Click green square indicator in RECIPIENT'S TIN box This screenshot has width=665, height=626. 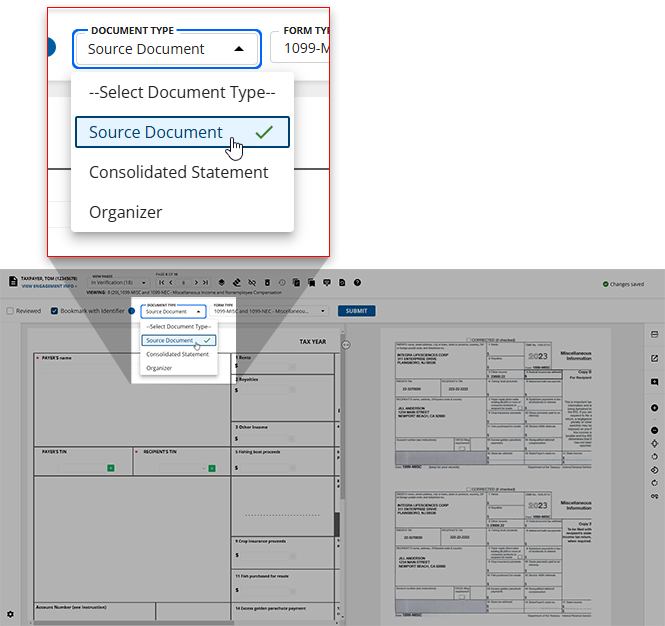(212, 468)
